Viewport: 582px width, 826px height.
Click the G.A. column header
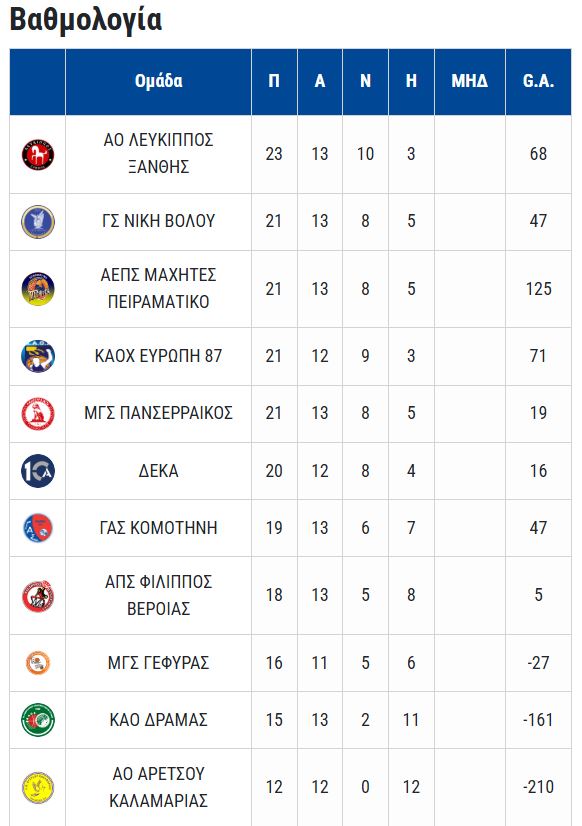538,82
